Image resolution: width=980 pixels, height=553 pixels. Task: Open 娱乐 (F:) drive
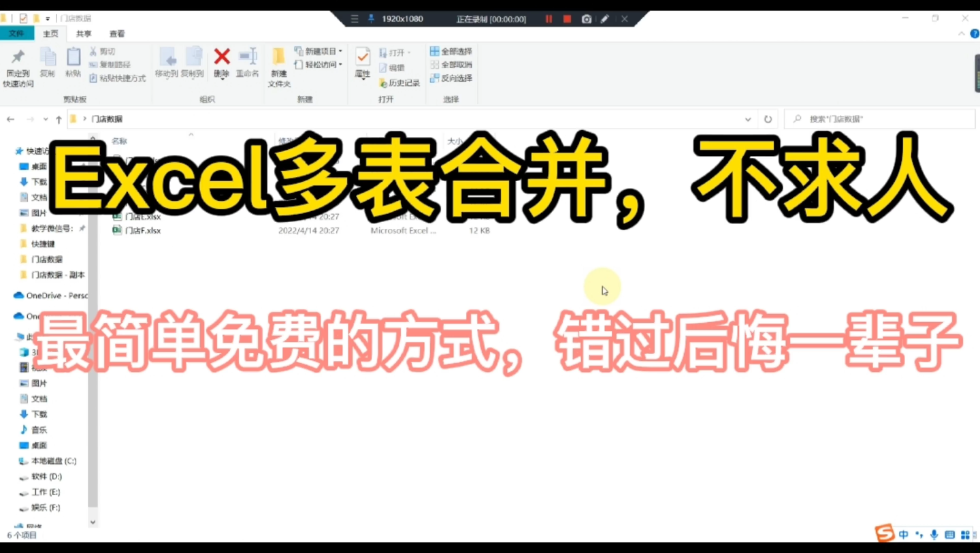click(x=40, y=507)
